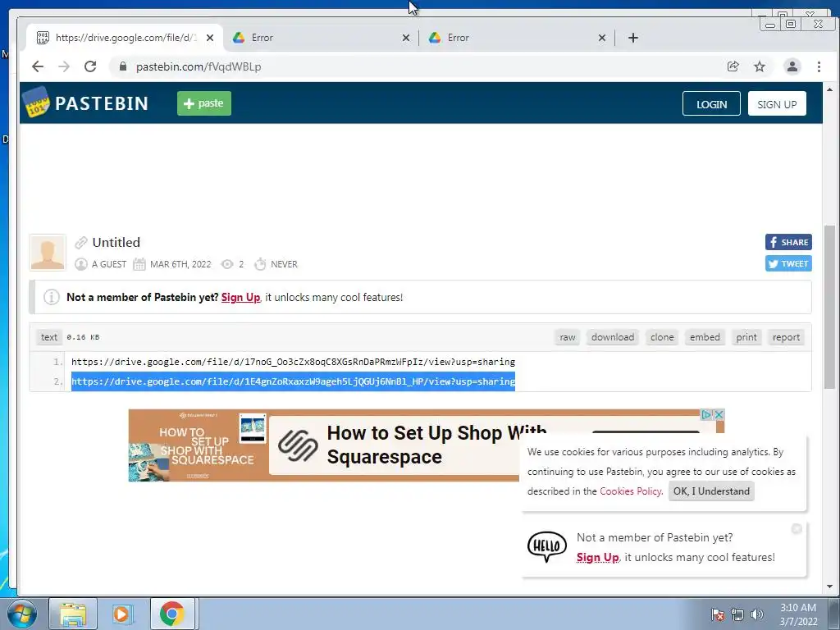View site info via the lock icon
Image resolution: width=840 pixels, height=630 pixels.
coord(123,66)
